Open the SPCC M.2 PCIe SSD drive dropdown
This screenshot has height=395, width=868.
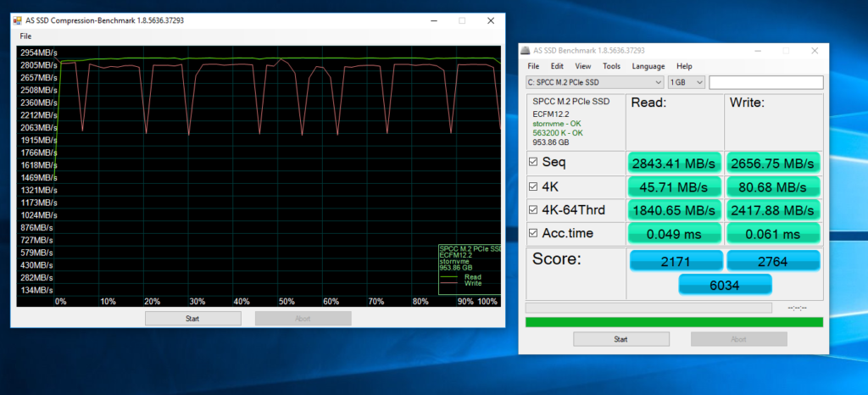pyautogui.click(x=594, y=82)
